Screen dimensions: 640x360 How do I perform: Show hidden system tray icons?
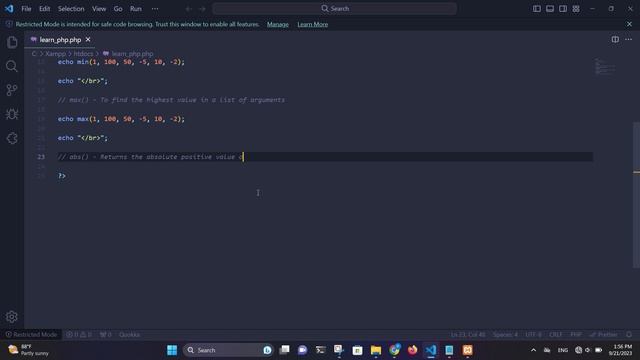click(533, 350)
